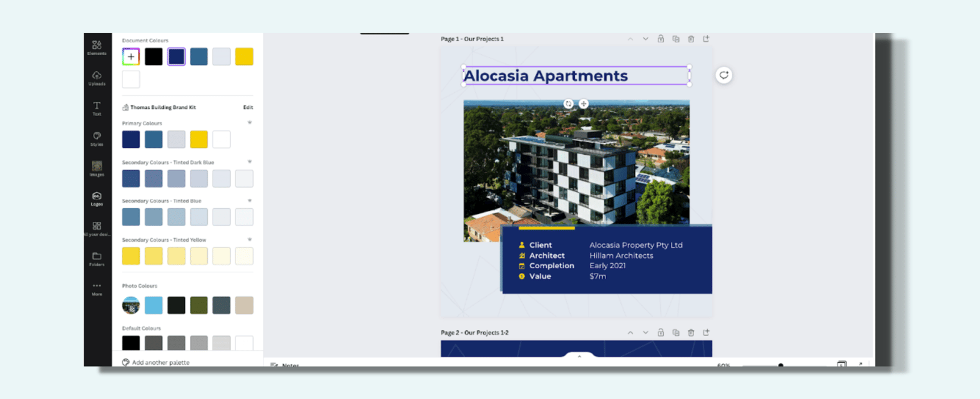Viewport: 980px width, 399px height.
Task: Edit the Thomas Building Brand Kit
Action: coord(248,107)
